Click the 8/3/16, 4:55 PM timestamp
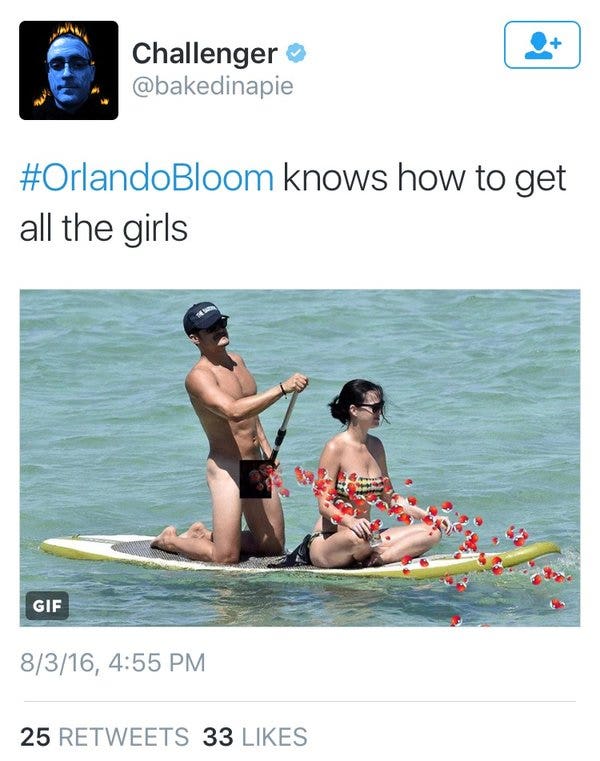 click(113, 662)
